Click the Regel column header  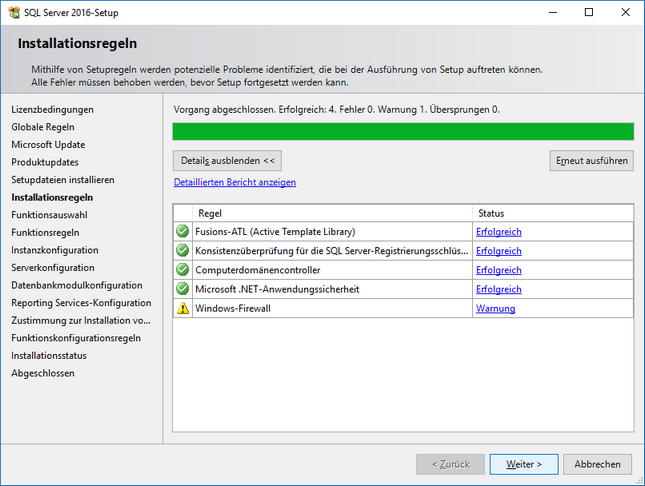pyautogui.click(x=332, y=213)
